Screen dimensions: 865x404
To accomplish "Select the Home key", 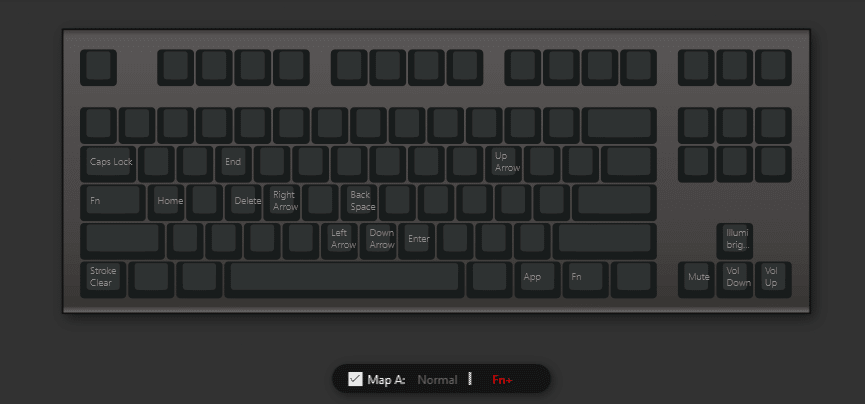I will point(166,203).
